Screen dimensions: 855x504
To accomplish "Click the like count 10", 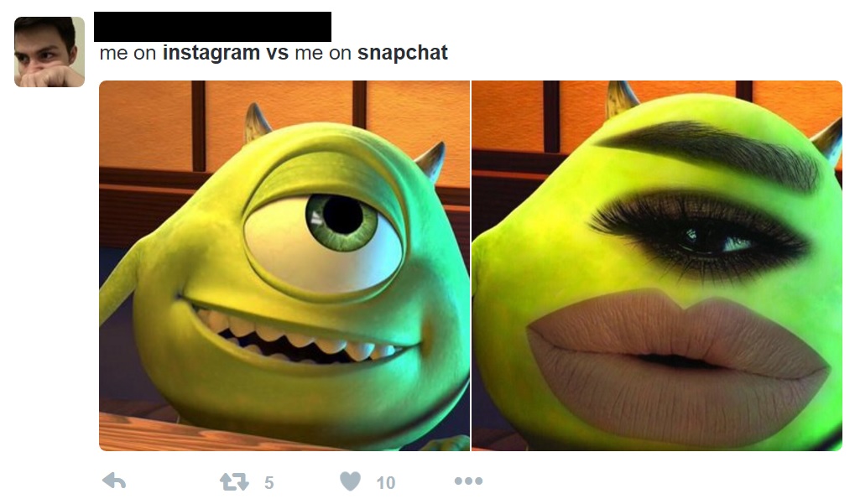I will tap(385, 483).
